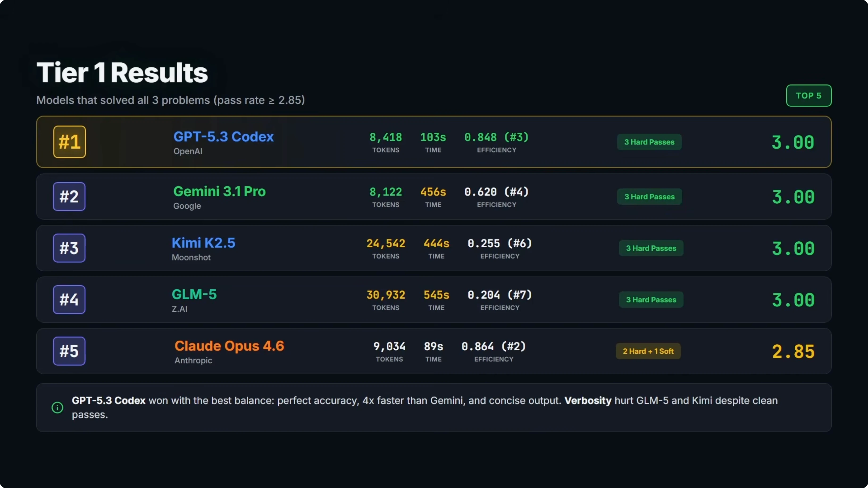Toggle the 2 Hard + 1 Soft badge for Claude
The width and height of the screenshot is (868, 488).
click(648, 351)
